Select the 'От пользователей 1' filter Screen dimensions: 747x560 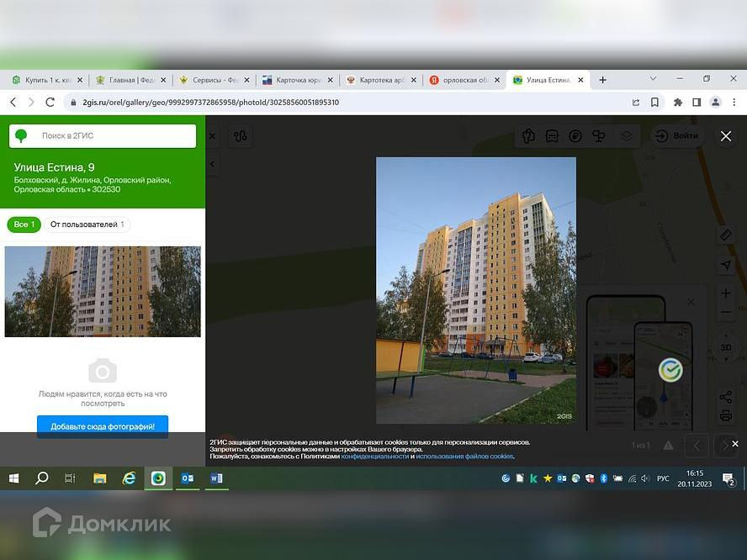coord(87,225)
